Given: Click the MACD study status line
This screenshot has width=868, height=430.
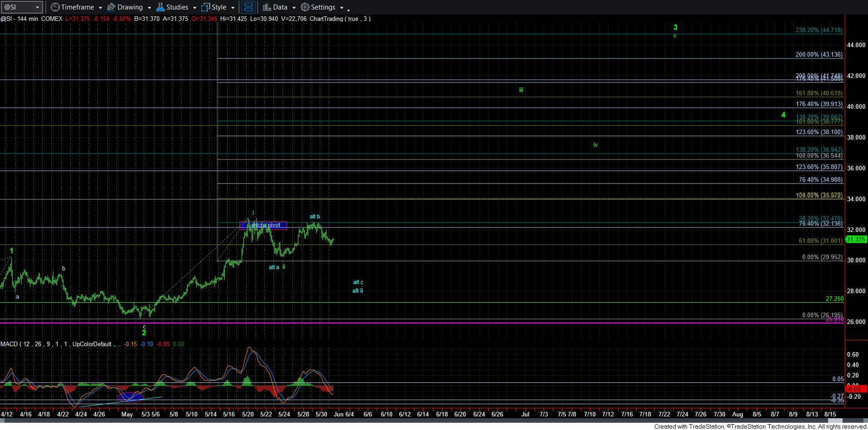Looking at the screenshot, I should 92,344.
